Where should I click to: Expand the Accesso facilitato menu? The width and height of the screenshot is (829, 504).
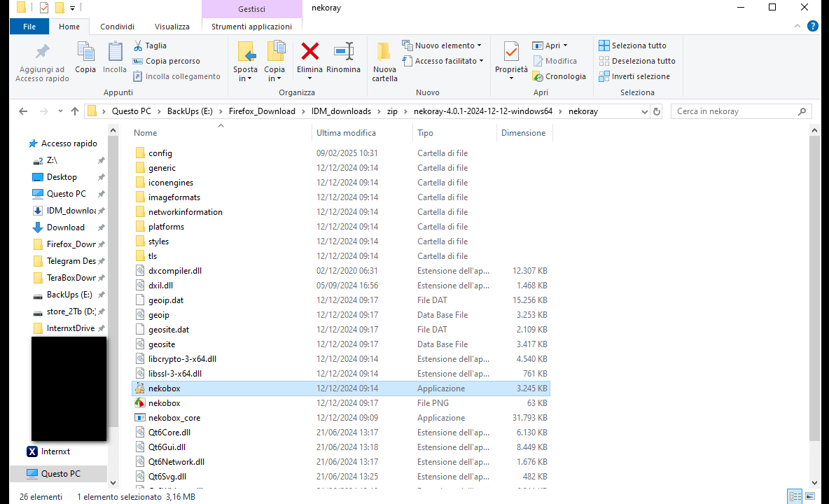point(443,61)
